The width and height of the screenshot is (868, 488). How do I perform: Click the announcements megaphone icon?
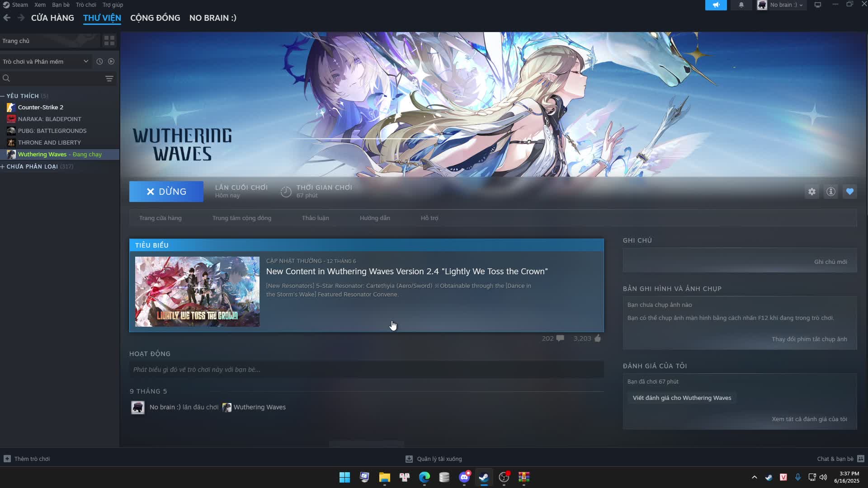coord(716,5)
